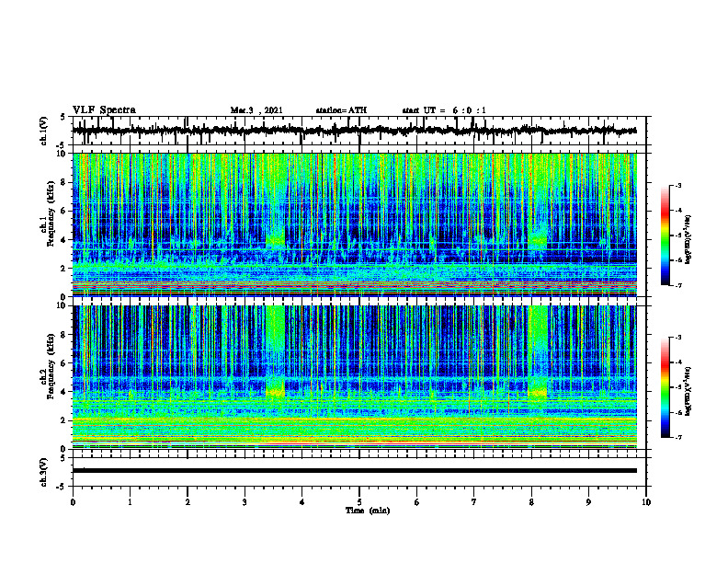
Task: Click the time axis tick label "5"
Action: click(359, 502)
